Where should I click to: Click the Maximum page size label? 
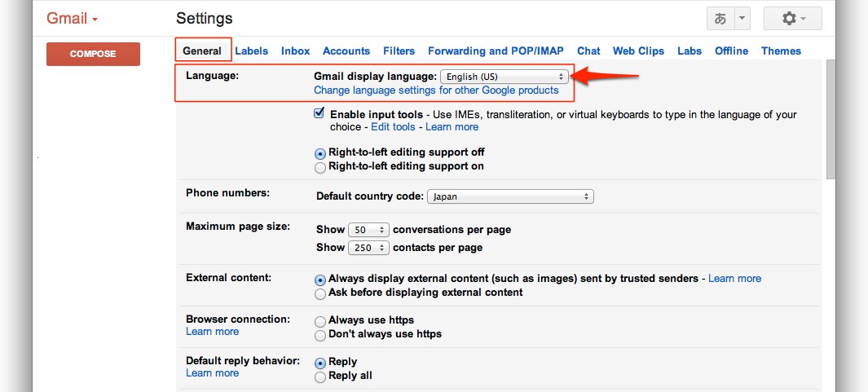[238, 227]
